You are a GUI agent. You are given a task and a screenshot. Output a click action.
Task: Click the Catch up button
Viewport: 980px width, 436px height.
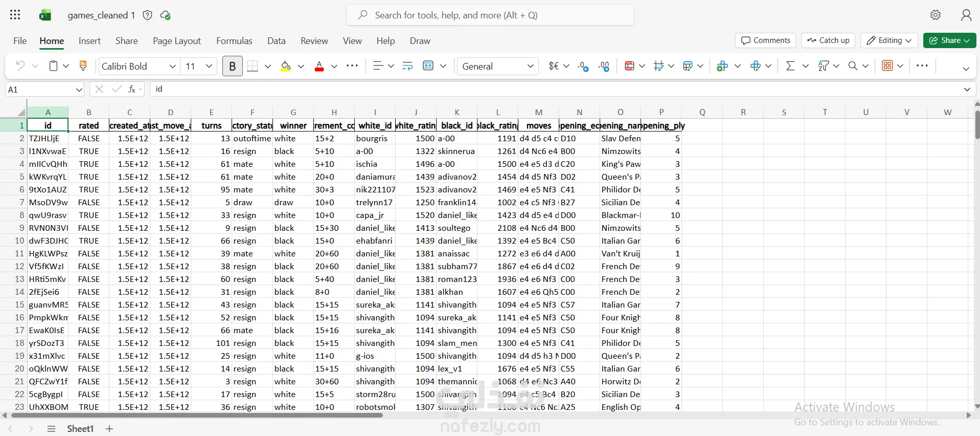tap(828, 40)
